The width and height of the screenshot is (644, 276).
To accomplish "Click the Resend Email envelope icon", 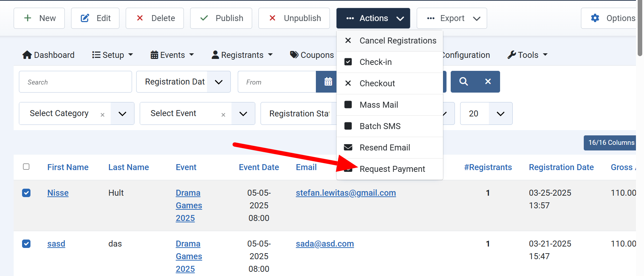I will pos(348,147).
